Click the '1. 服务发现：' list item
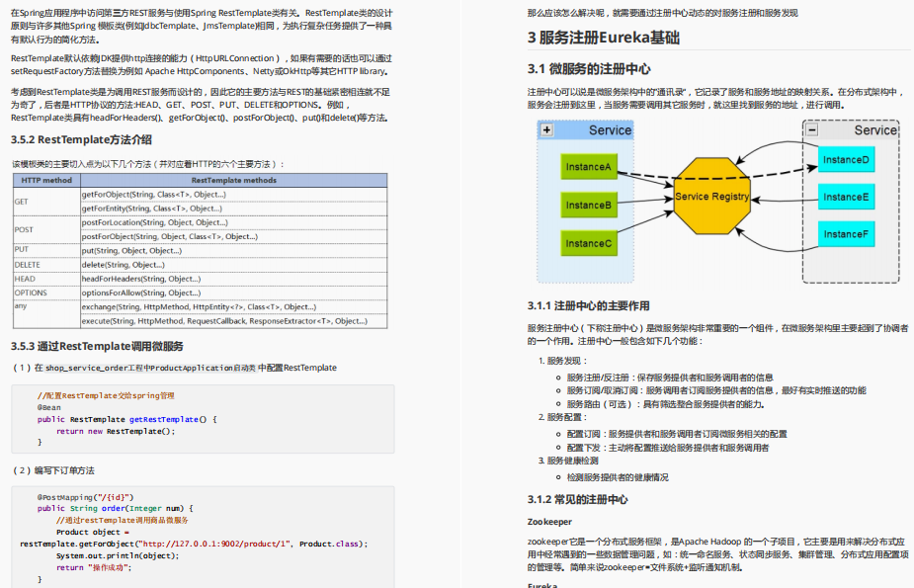 click(563, 361)
